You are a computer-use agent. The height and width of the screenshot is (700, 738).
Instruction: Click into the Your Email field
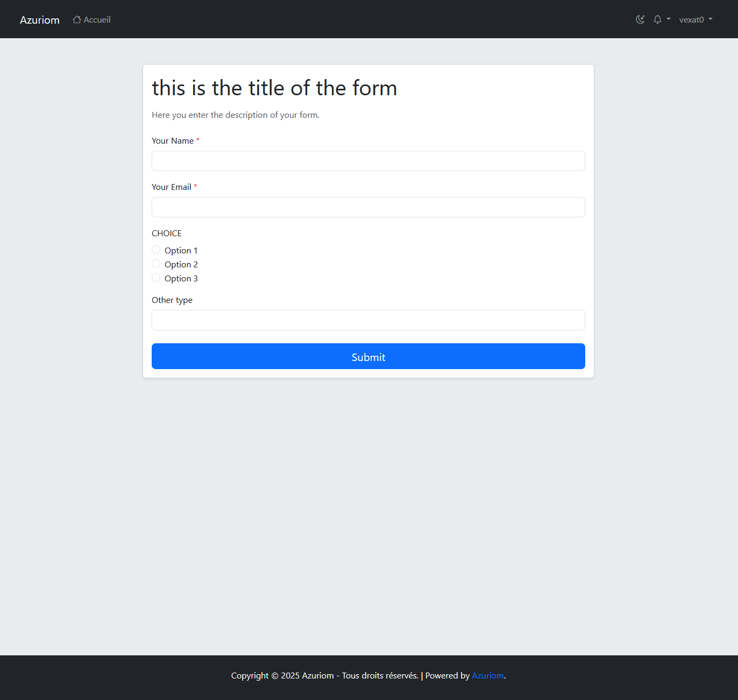point(368,207)
